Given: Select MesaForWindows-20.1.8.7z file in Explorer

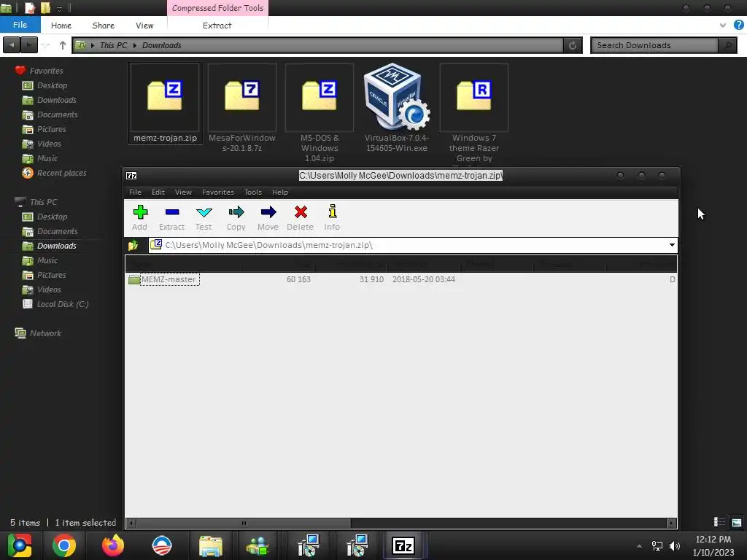Looking at the screenshot, I should pos(242,108).
